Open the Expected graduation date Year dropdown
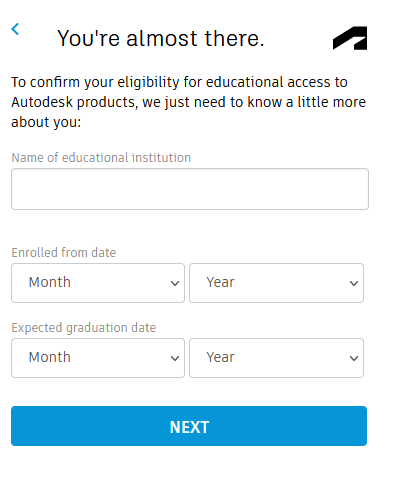Viewport: 400px width, 481px height. click(276, 358)
